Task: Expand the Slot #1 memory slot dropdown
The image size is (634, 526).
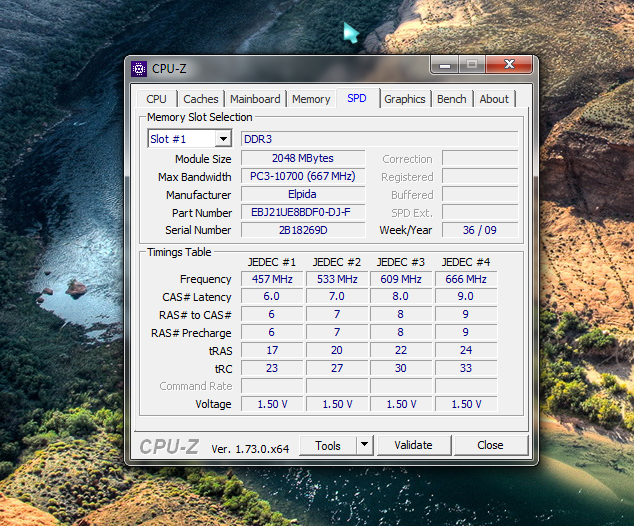Action: click(x=223, y=139)
